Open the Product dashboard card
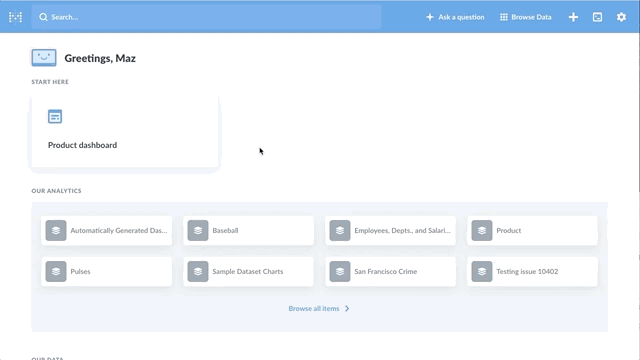Image resolution: width=640 pixels, height=360 pixels. (125, 131)
